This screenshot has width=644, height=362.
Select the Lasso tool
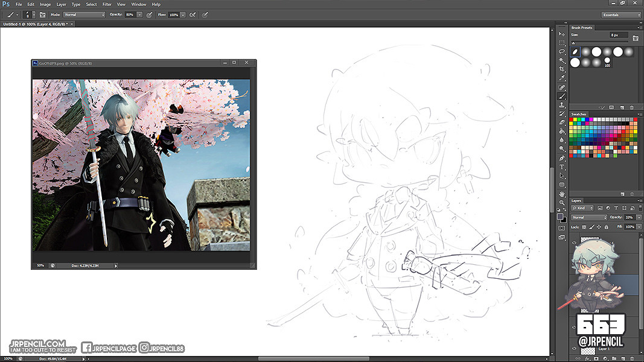tap(562, 52)
